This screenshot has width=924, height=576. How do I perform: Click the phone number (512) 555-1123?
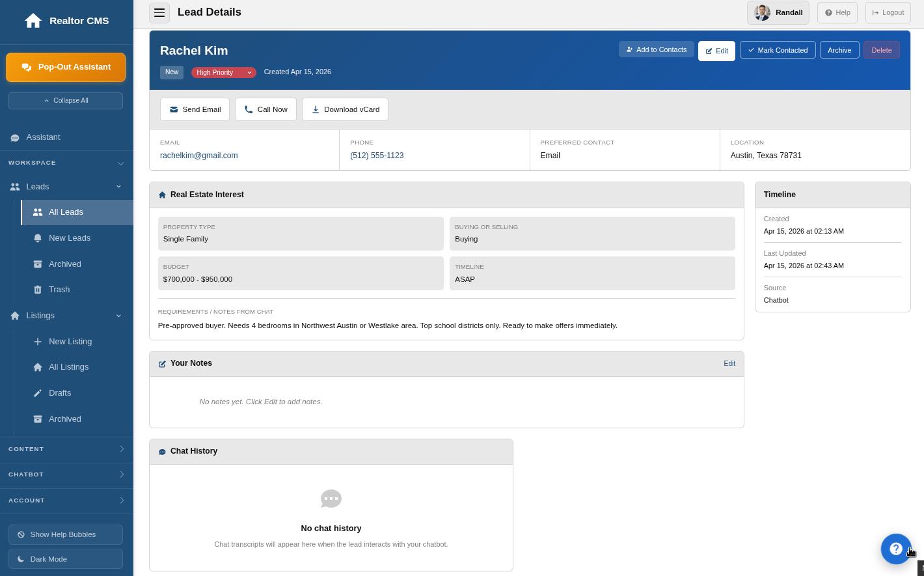tap(377, 156)
